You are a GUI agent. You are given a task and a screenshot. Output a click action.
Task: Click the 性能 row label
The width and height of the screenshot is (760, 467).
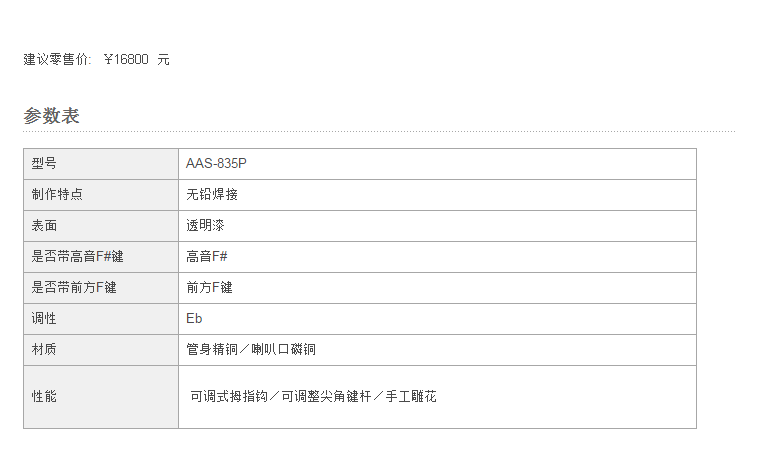pos(44,397)
